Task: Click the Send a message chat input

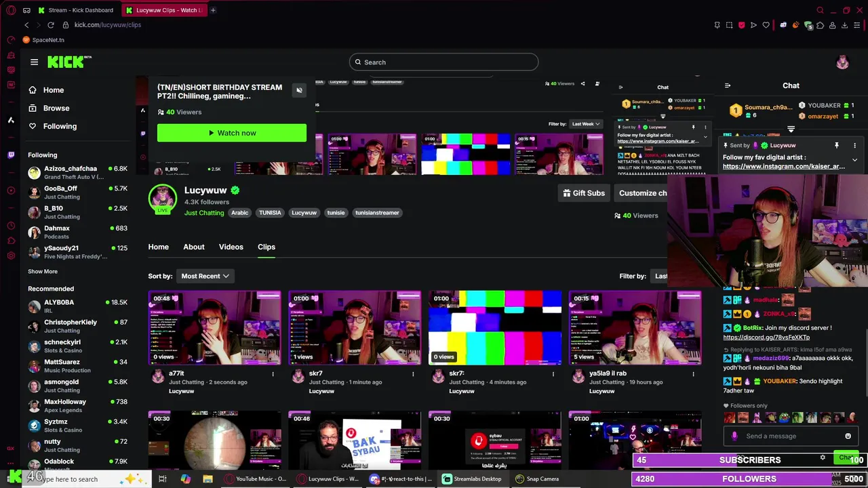Action: [x=790, y=436]
